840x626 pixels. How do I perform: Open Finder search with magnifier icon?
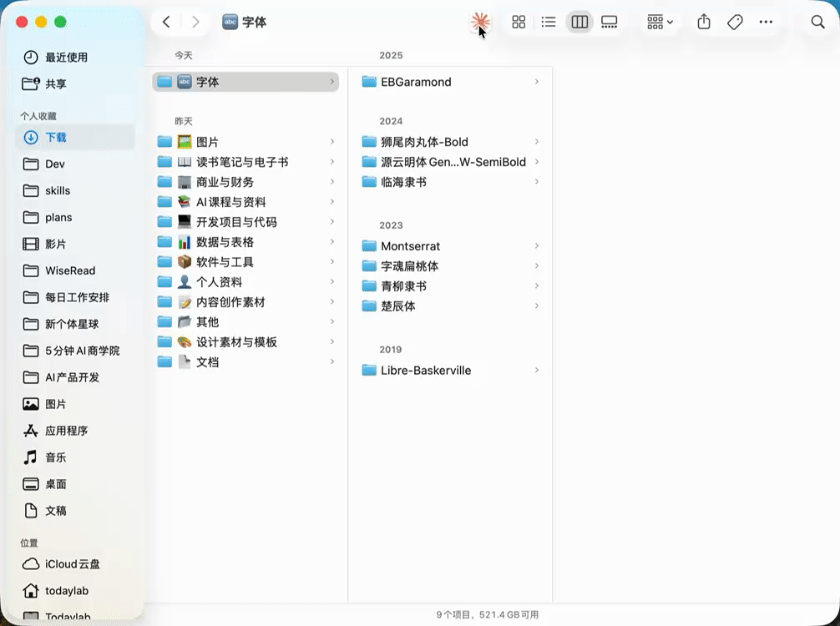[x=817, y=22]
